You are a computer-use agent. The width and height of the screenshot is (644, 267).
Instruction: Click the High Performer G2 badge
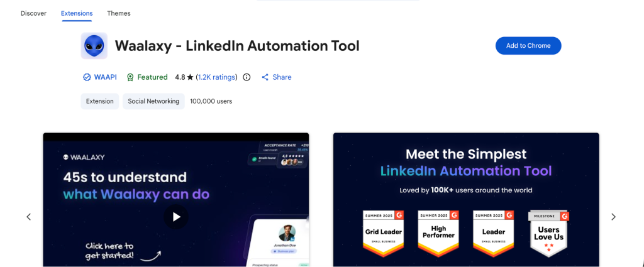pos(438,234)
